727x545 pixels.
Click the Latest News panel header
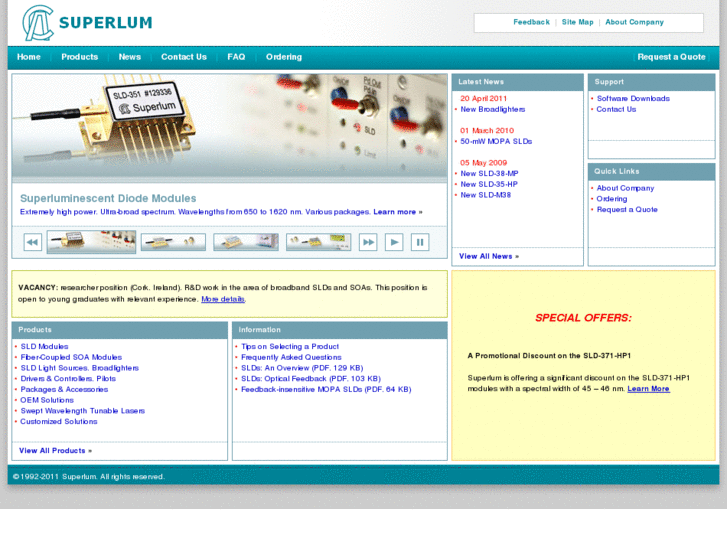pos(517,82)
